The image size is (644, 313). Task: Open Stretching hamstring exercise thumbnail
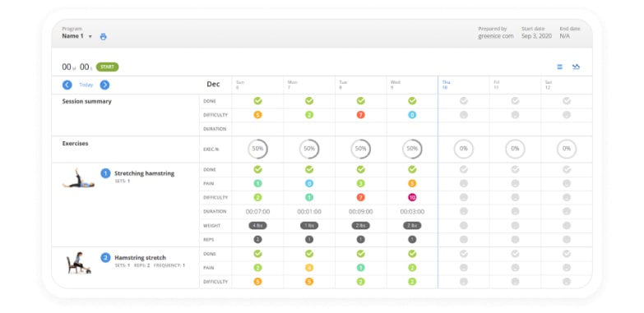point(78,178)
